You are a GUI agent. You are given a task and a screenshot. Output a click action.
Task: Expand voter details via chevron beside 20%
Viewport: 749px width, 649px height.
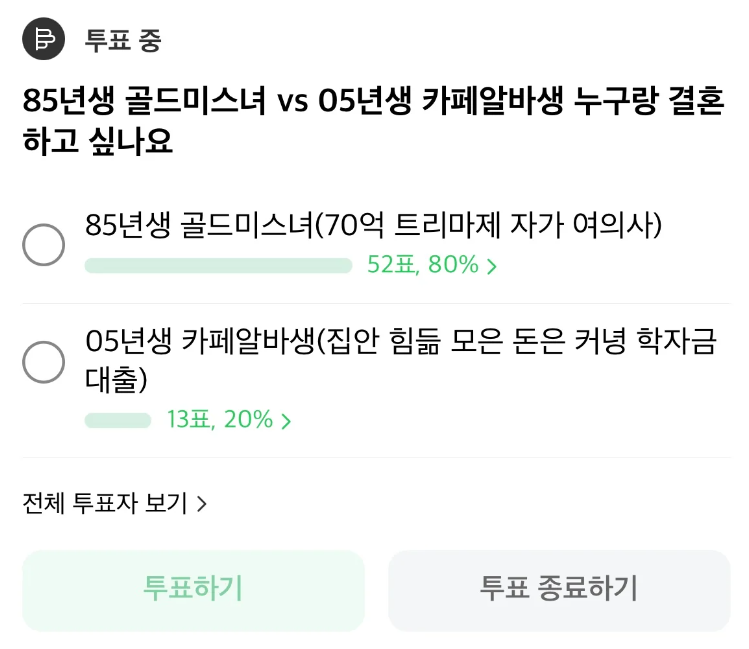pyautogui.click(x=287, y=421)
